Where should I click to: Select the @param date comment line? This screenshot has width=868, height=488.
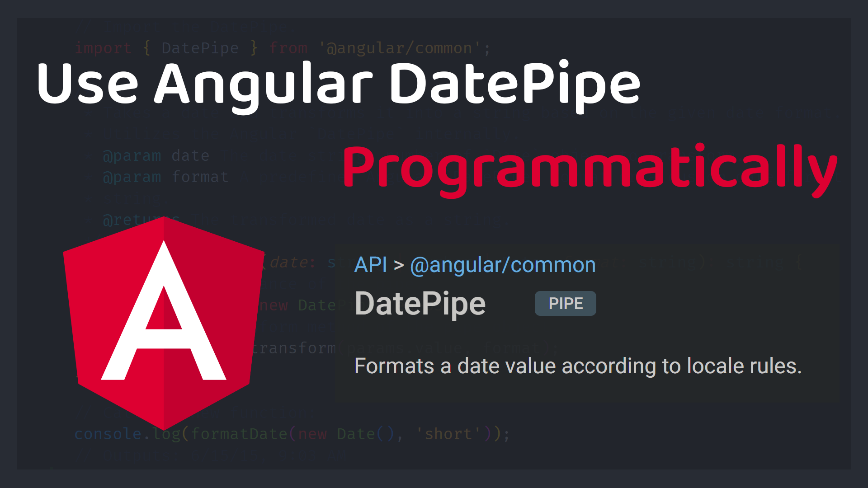tap(156, 155)
